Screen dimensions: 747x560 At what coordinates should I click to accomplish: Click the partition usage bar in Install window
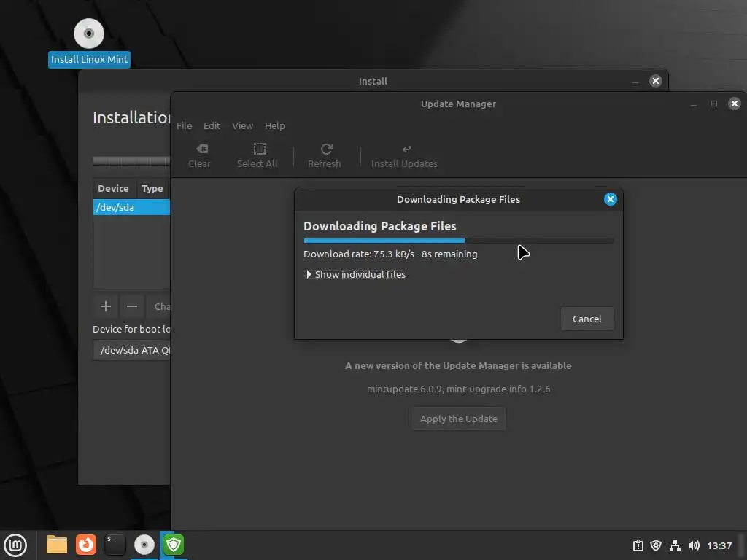(131, 160)
